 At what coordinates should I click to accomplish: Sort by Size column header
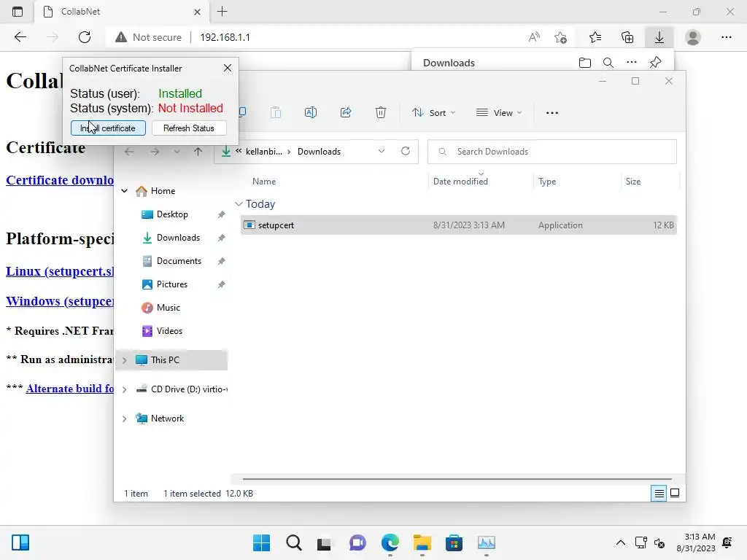click(x=633, y=182)
